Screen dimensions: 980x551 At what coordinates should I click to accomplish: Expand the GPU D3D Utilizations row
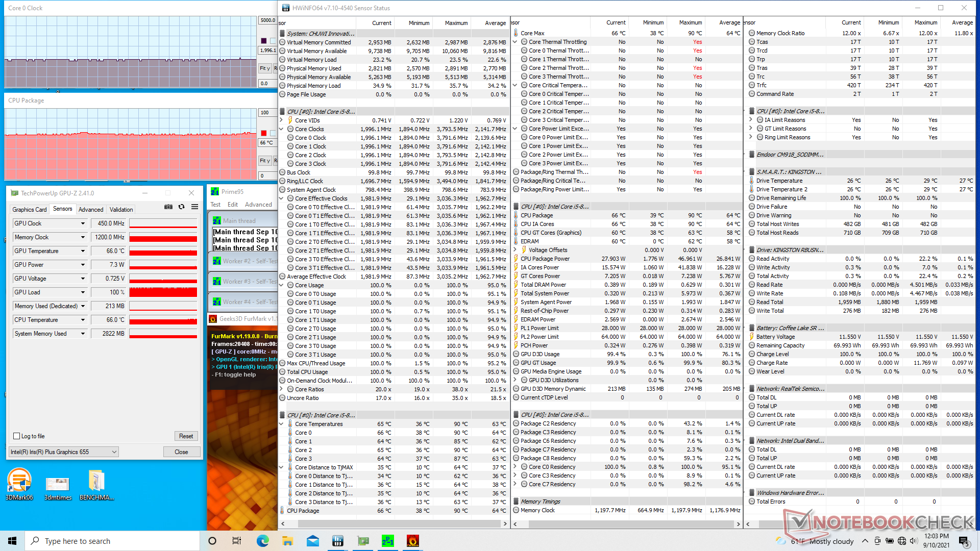pos(516,380)
